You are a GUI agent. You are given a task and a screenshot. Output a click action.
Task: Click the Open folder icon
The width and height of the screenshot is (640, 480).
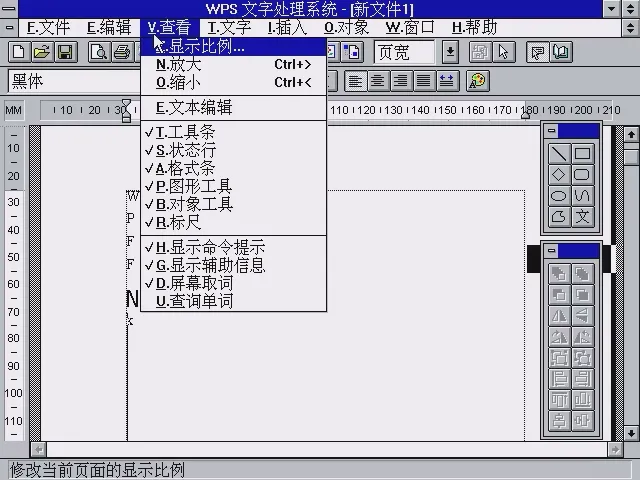(x=42, y=52)
